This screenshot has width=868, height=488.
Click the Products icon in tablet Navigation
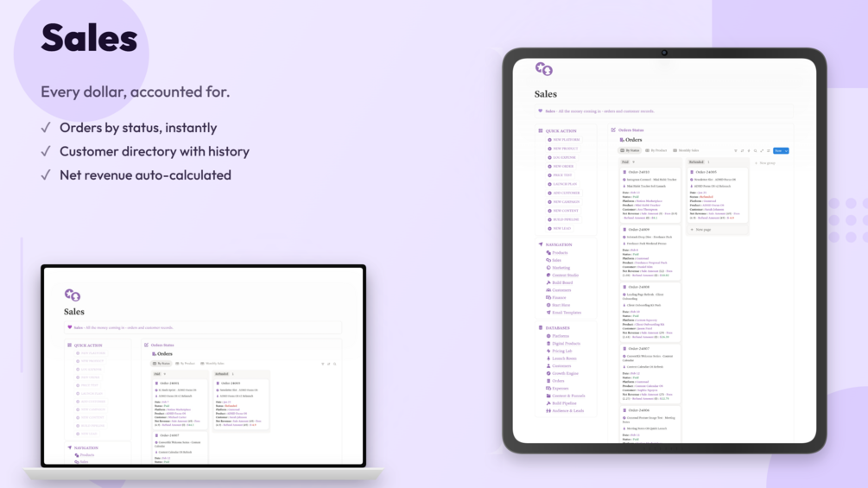coord(548,252)
